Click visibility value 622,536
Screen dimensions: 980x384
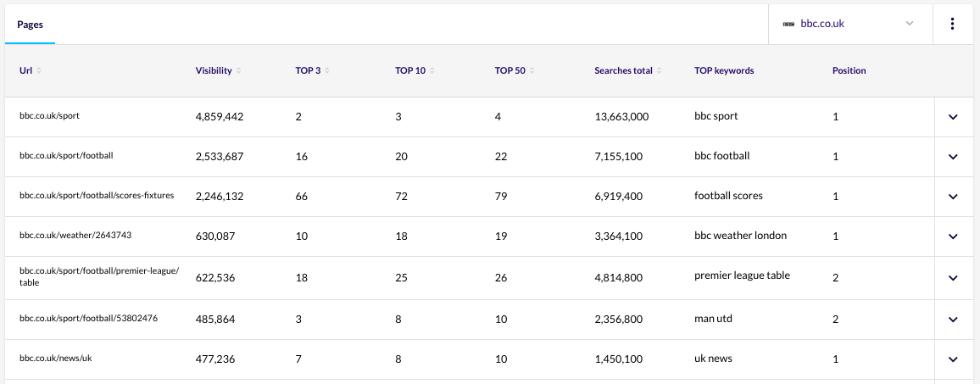point(215,278)
